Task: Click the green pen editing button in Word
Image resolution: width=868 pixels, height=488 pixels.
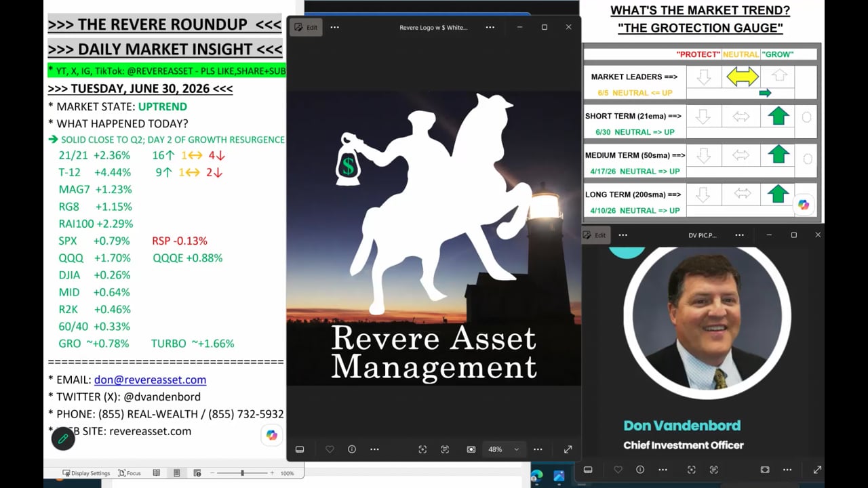Action: 63,439
